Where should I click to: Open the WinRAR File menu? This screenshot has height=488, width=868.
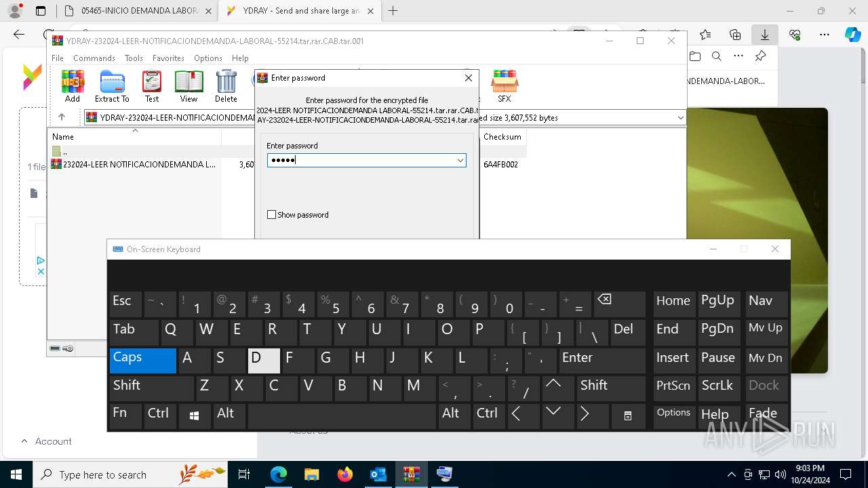[58, 58]
